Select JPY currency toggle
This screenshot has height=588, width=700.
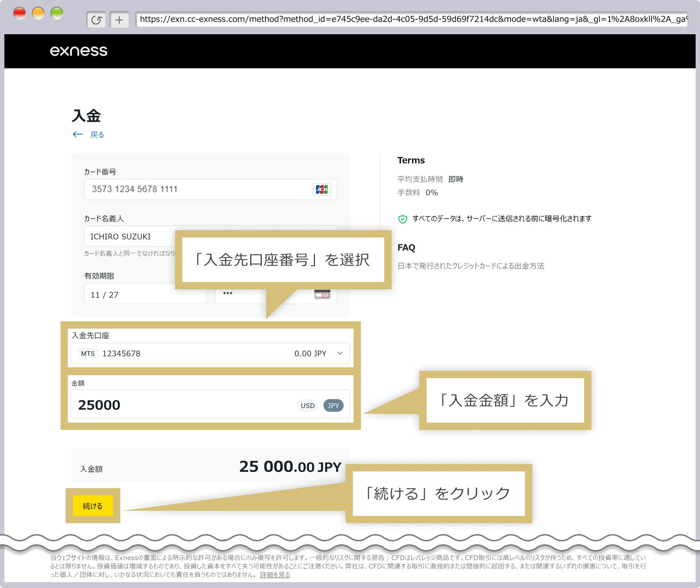tap(333, 405)
